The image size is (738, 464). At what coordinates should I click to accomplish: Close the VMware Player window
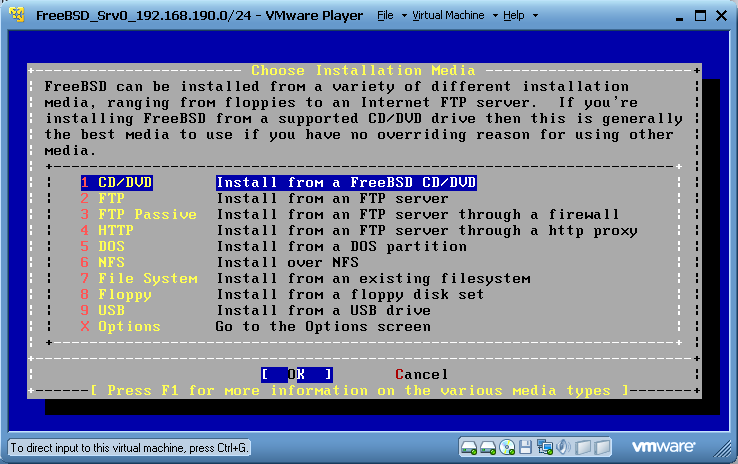pyautogui.click(x=722, y=16)
